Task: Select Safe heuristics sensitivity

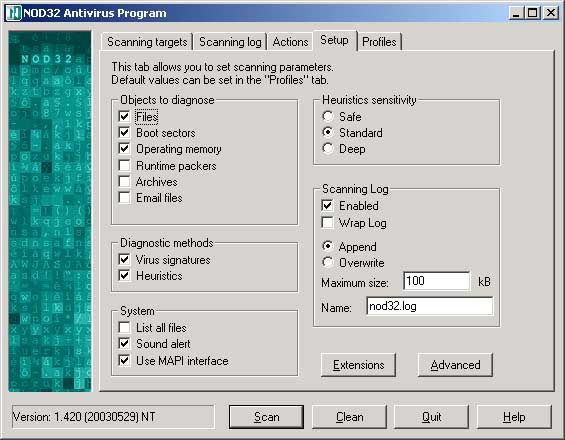Action: coord(328,116)
